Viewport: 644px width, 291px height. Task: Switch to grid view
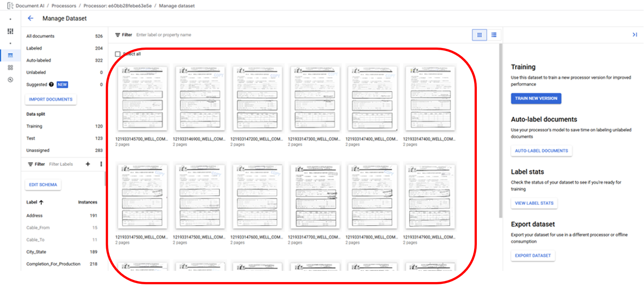[479, 35]
